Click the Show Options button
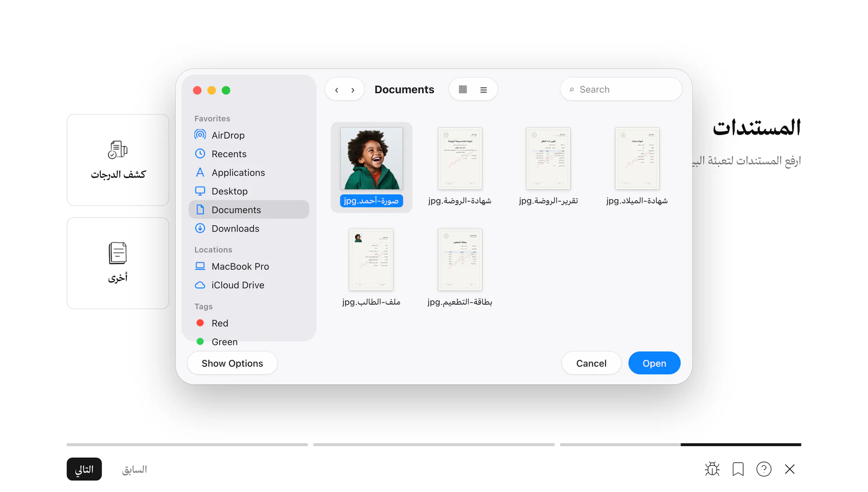Viewport: 868px width, 492px height. pos(232,363)
